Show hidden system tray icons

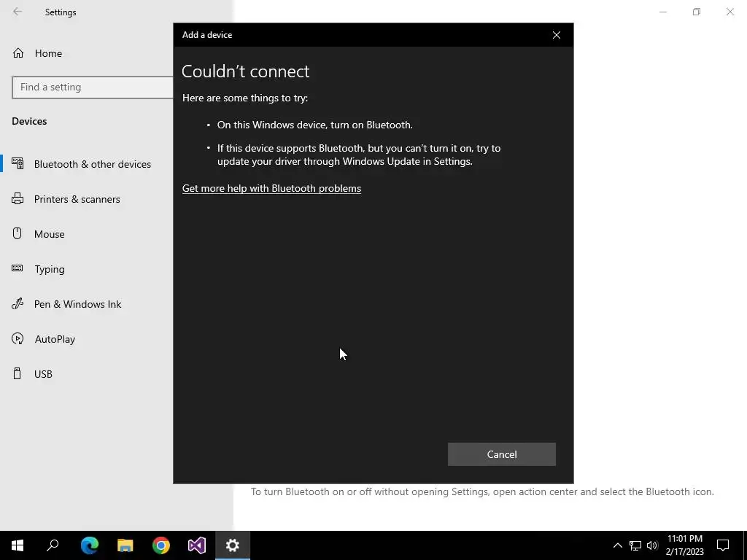coord(617,545)
